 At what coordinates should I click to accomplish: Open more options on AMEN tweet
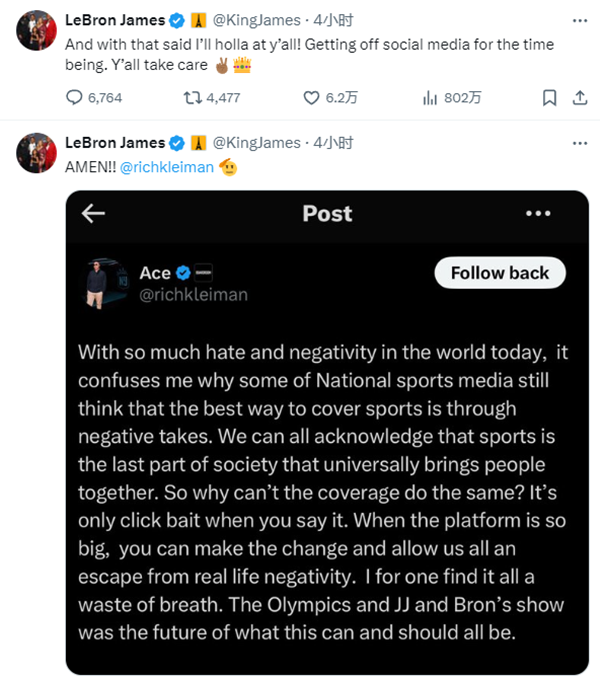point(580,143)
